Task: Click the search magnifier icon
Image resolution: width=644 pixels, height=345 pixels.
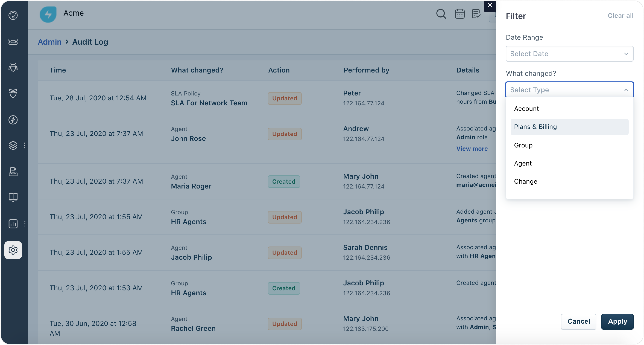Action: (x=441, y=14)
